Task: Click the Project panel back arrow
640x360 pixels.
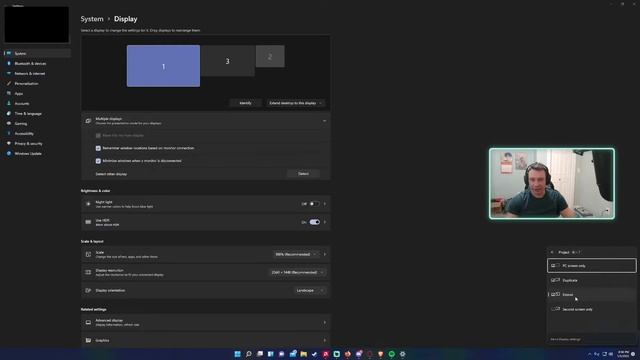Action: point(552,252)
